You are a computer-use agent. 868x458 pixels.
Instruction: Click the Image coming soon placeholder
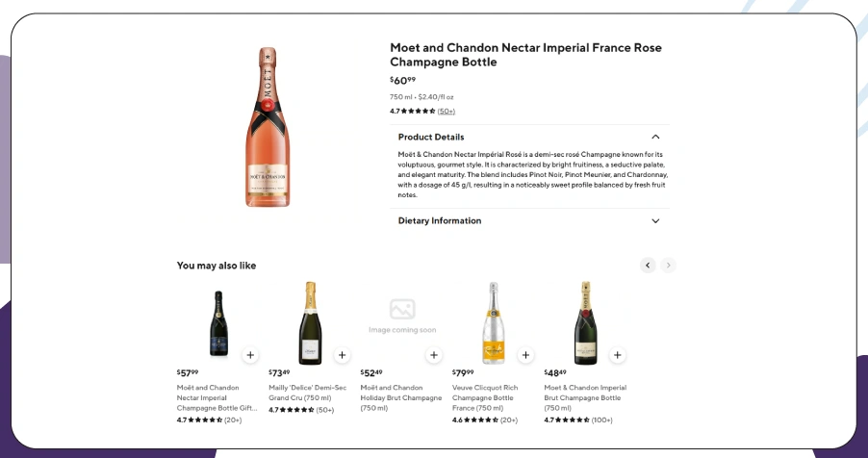[402, 316]
